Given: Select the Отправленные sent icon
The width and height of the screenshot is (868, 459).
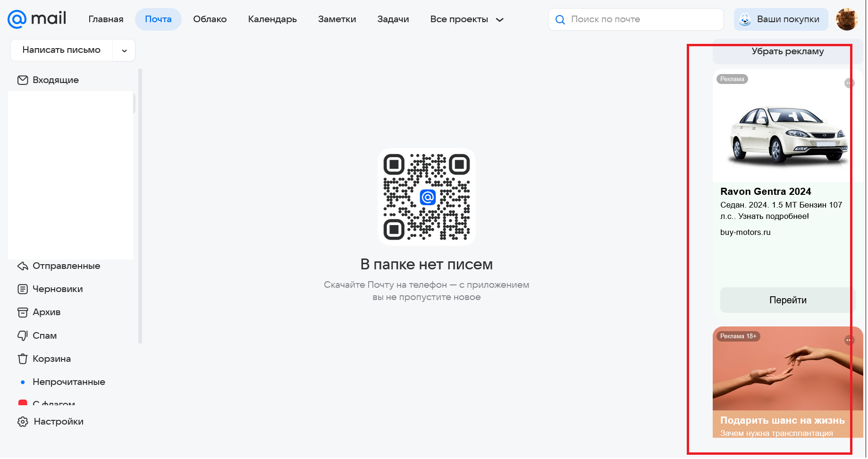Looking at the screenshot, I should coord(23,266).
